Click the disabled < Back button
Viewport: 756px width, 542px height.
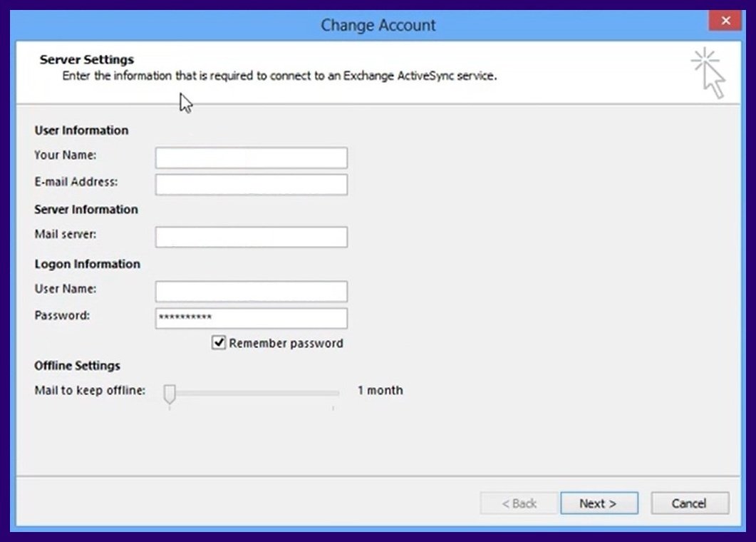click(x=519, y=503)
